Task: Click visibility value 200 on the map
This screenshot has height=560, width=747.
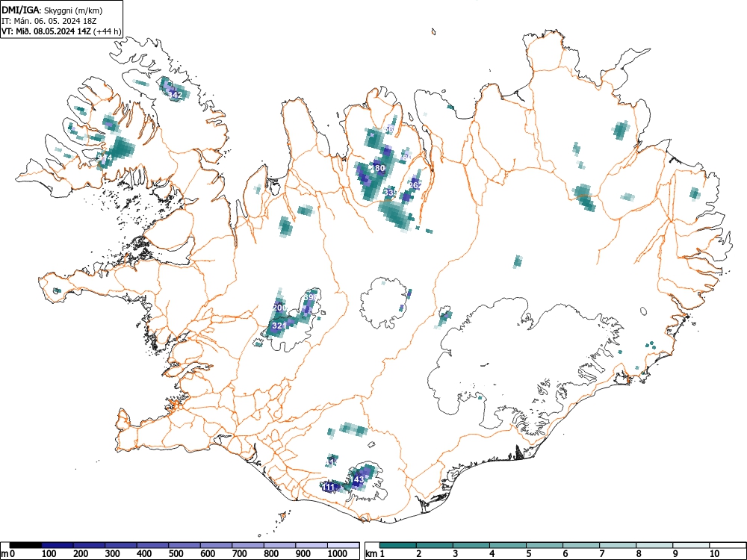Action: [x=279, y=308]
